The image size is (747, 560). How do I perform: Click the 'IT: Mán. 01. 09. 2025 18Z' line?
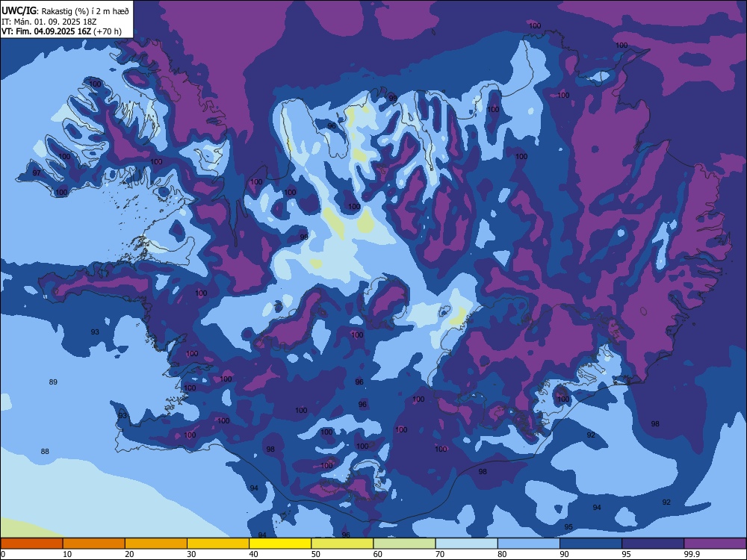point(49,22)
